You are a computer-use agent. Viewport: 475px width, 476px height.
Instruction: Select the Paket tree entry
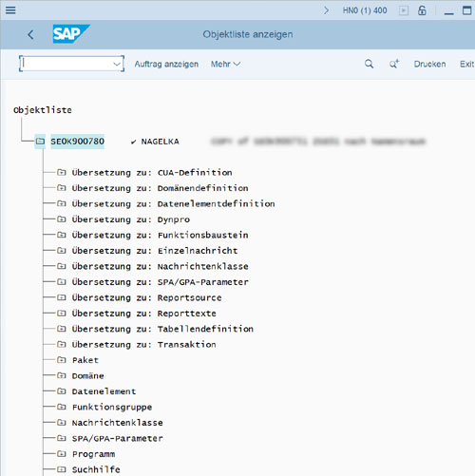point(85,360)
